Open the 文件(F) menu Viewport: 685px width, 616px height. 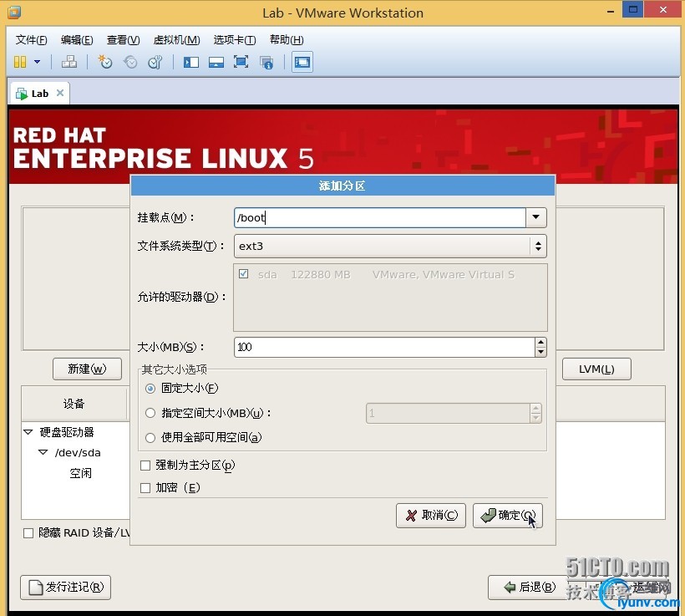click(31, 40)
